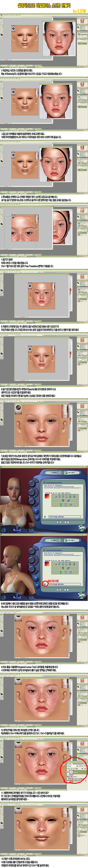Select the Layer 1 thumbnail
This screenshot has height=868, width=88.
[71, 776]
